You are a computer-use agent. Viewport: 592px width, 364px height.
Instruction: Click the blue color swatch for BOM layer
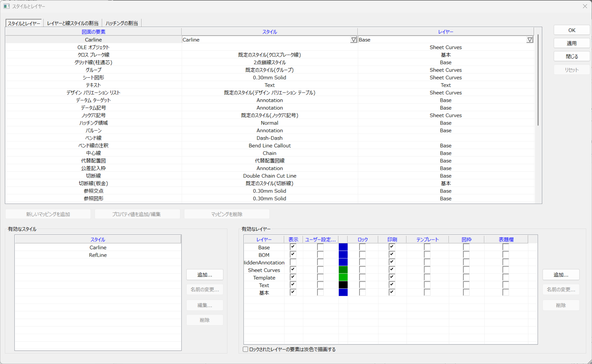tap(343, 255)
